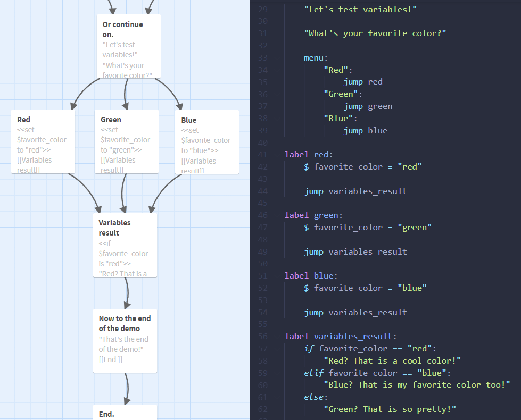Click the code line "Let's test variables!"
Screen dimensions: 521x420
pos(360,9)
